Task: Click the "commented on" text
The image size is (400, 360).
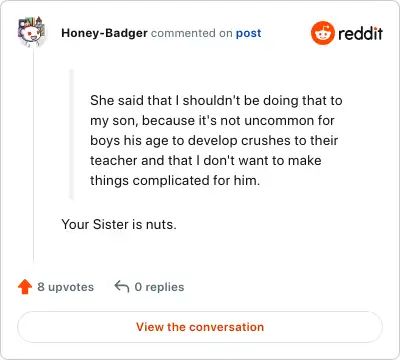Action: [192, 33]
